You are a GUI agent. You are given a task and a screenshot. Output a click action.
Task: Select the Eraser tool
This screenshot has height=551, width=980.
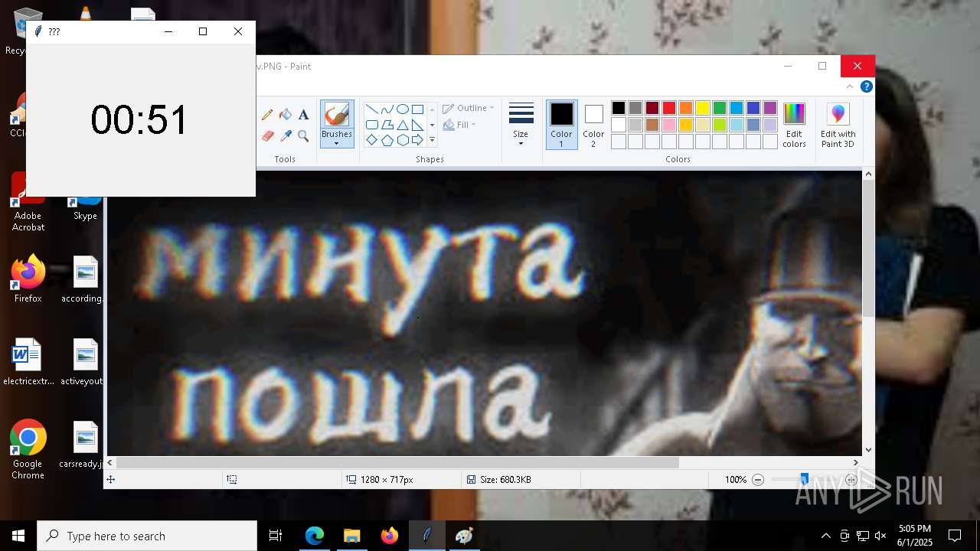(267, 136)
